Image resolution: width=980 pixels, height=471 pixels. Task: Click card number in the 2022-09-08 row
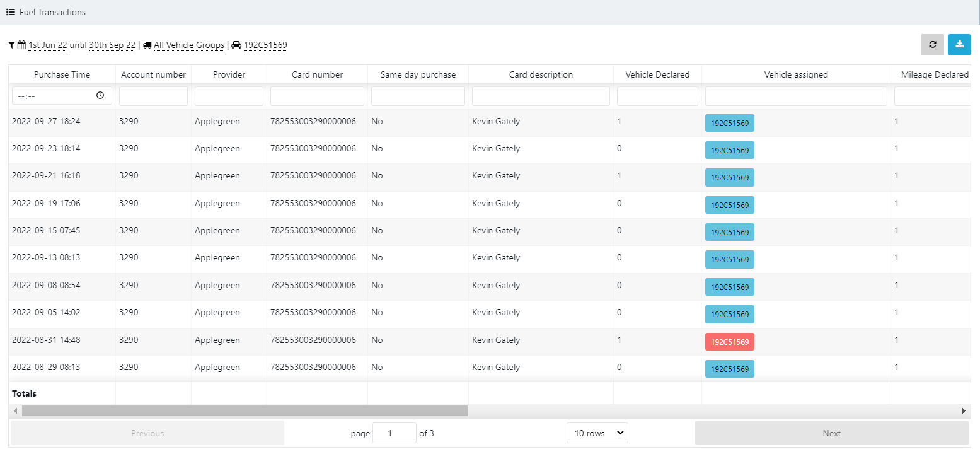click(313, 285)
